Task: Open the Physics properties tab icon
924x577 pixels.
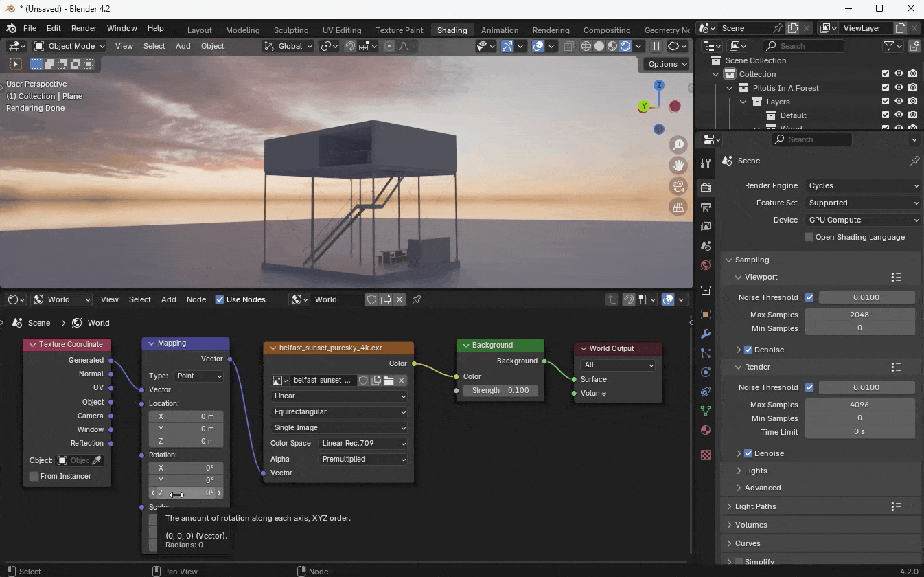Action: coord(705,372)
